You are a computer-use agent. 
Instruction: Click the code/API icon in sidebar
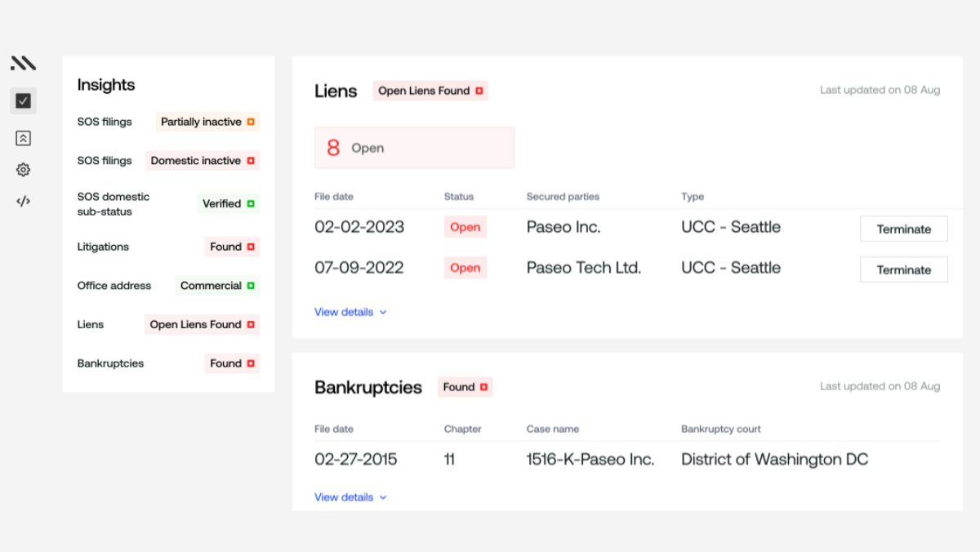[x=23, y=200]
